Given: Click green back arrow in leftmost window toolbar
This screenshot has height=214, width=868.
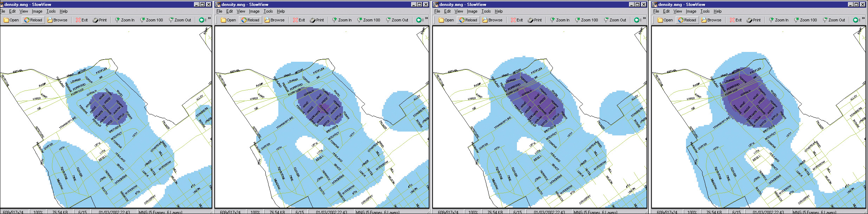Looking at the screenshot, I should [x=202, y=20].
